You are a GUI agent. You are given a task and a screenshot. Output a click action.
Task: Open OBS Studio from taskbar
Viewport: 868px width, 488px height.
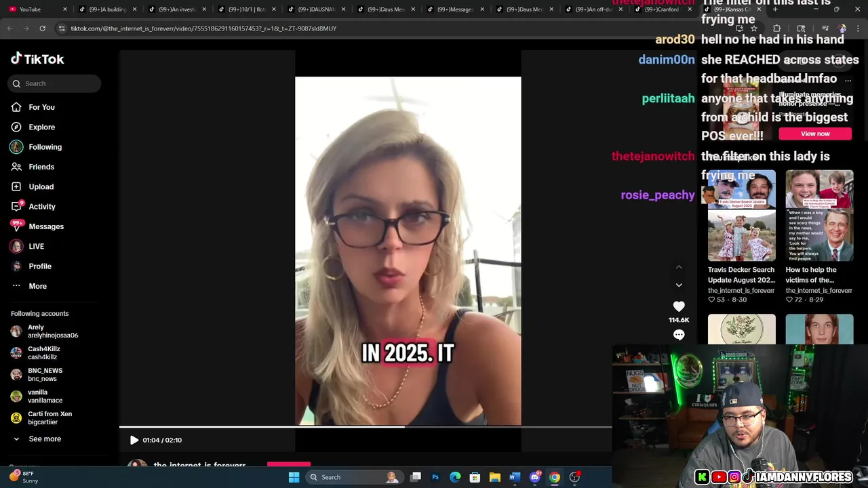574,477
